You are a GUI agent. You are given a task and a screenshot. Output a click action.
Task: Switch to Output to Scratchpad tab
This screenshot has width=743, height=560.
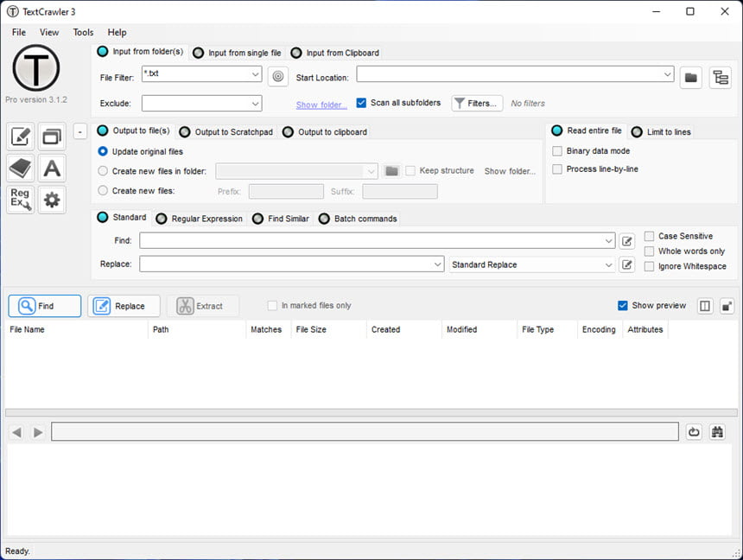[226, 132]
